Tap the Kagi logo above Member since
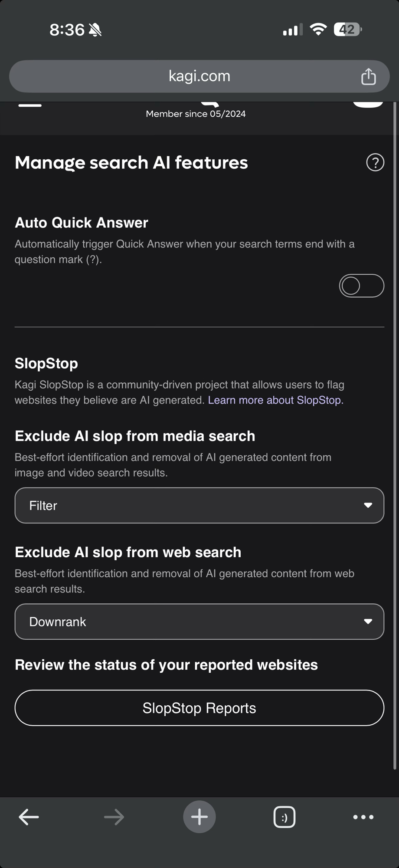Image resolution: width=399 pixels, height=868 pixels. 210,103
